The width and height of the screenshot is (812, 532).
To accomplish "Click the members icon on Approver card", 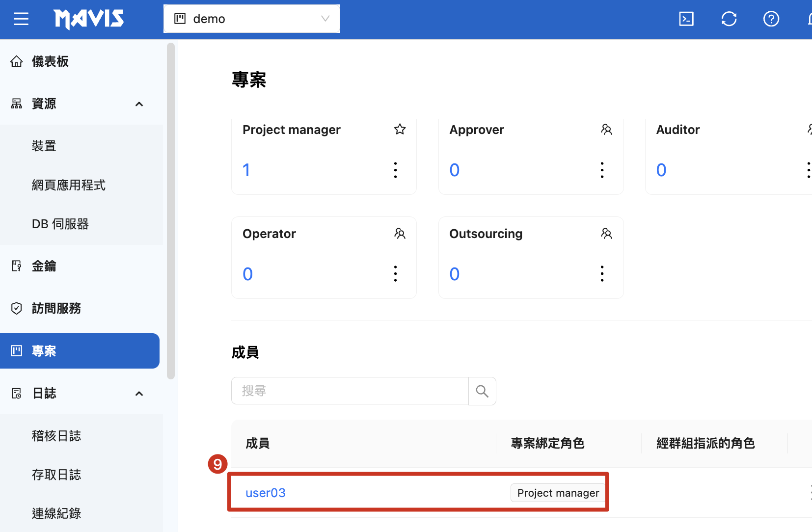I will point(606,130).
